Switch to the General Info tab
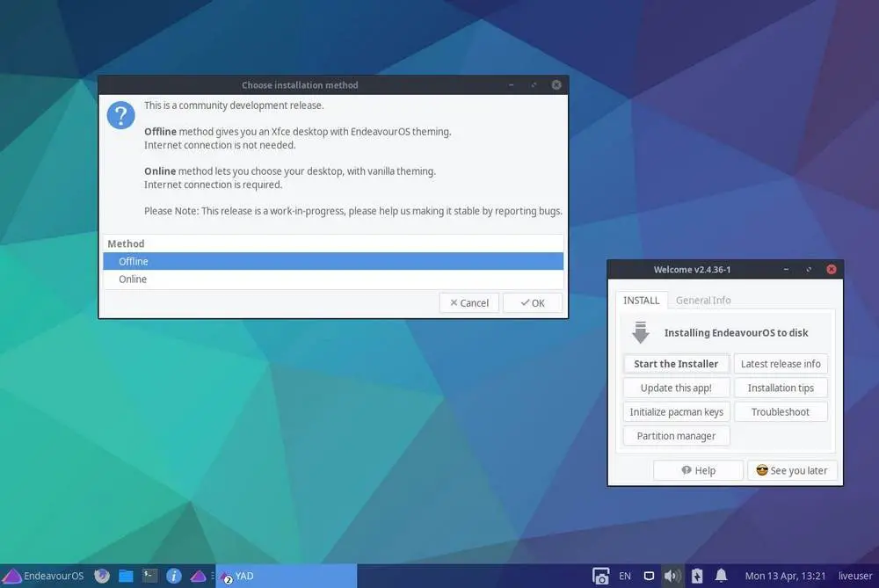879x588 pixels. [703, 300]
